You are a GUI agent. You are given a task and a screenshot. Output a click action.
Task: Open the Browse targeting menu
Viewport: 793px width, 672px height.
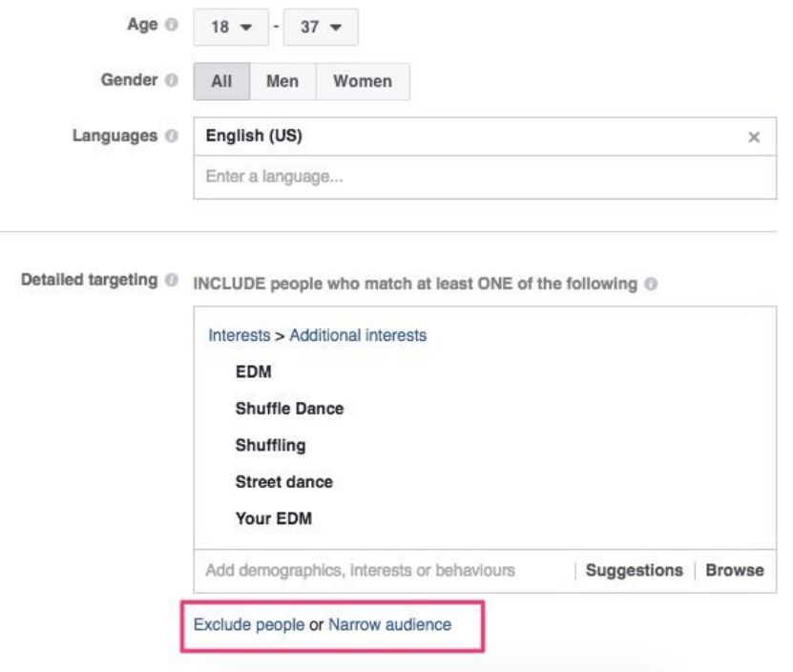pos(735,570)
